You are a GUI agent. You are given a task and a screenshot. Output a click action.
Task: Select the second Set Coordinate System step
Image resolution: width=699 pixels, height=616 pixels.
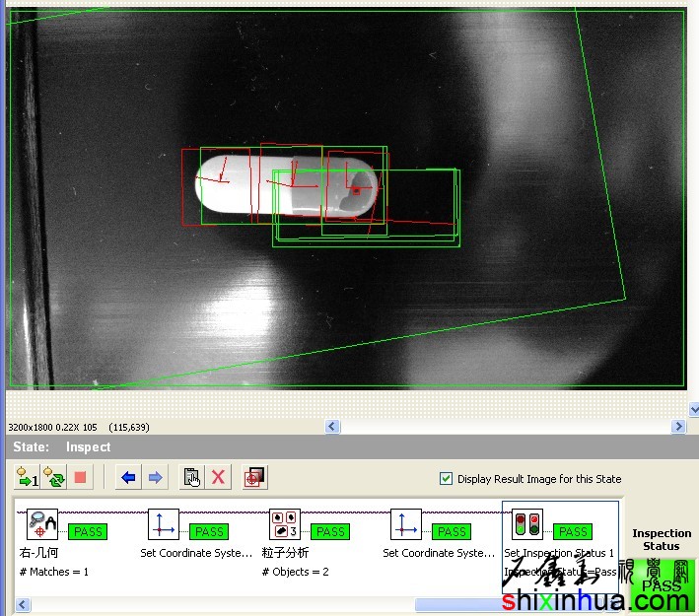tap(406, 525)
